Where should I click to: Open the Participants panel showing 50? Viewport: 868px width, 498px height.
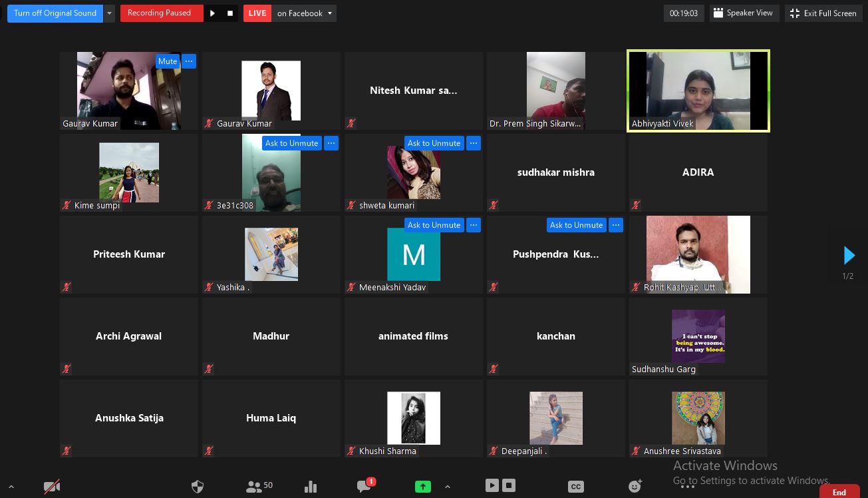point(259,487)
